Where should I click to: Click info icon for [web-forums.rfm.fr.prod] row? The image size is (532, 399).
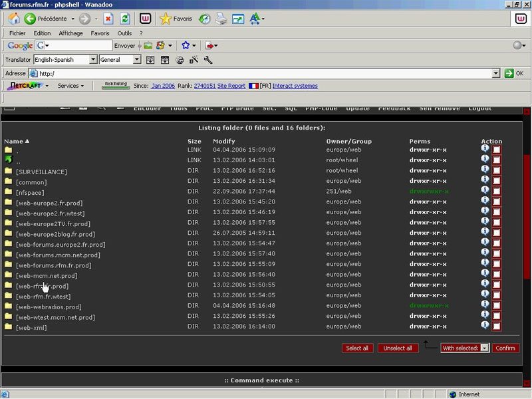click(485, 263)
